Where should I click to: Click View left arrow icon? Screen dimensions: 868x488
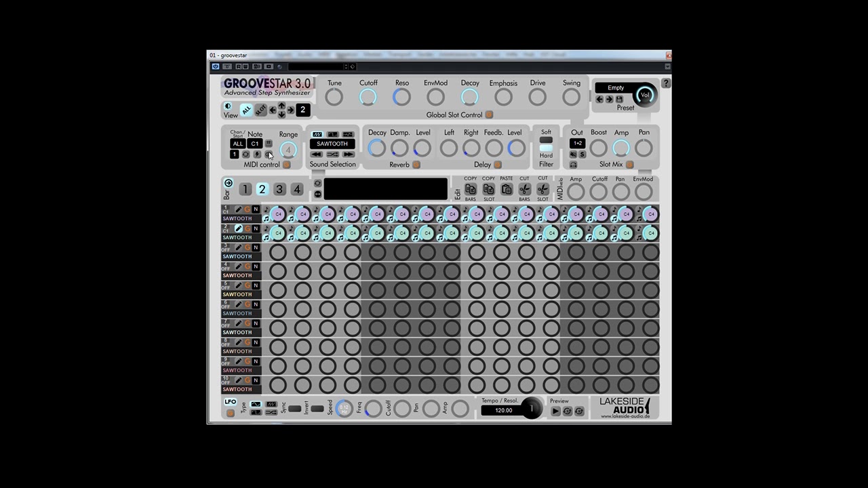click(273, 110)
